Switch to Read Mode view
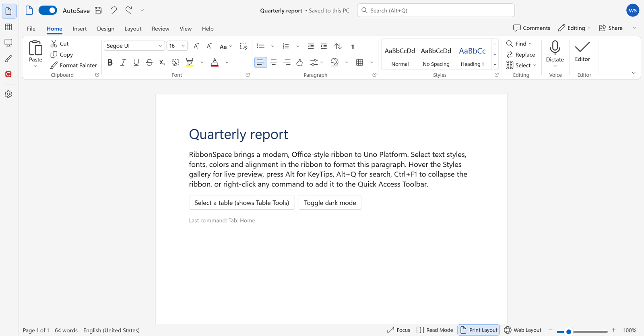The height and width of the screenshot is (336, 644). 435,330
